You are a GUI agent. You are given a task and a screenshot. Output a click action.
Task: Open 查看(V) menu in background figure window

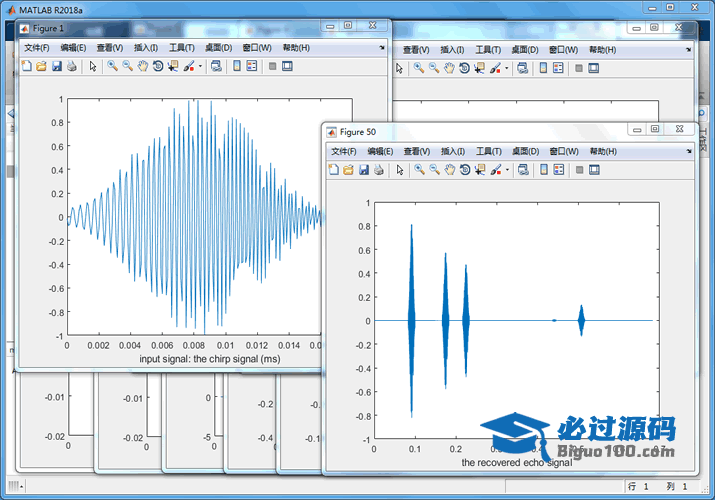click(416, 50)
